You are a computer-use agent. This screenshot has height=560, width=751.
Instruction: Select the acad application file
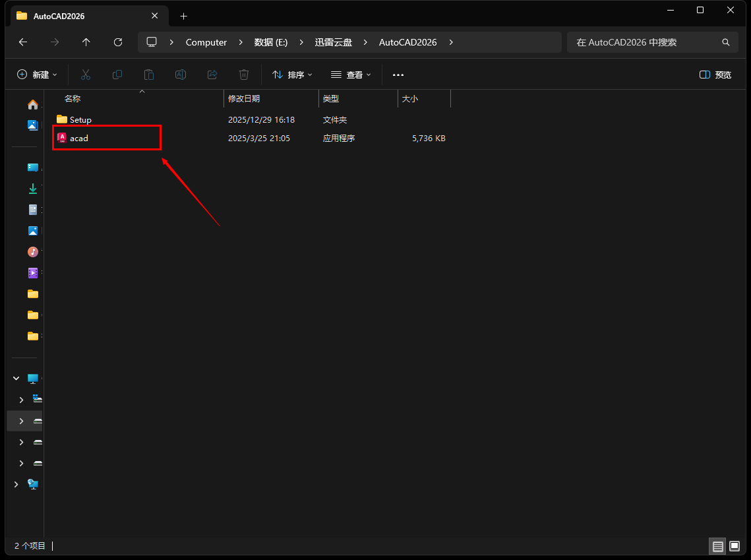(79, 139)
